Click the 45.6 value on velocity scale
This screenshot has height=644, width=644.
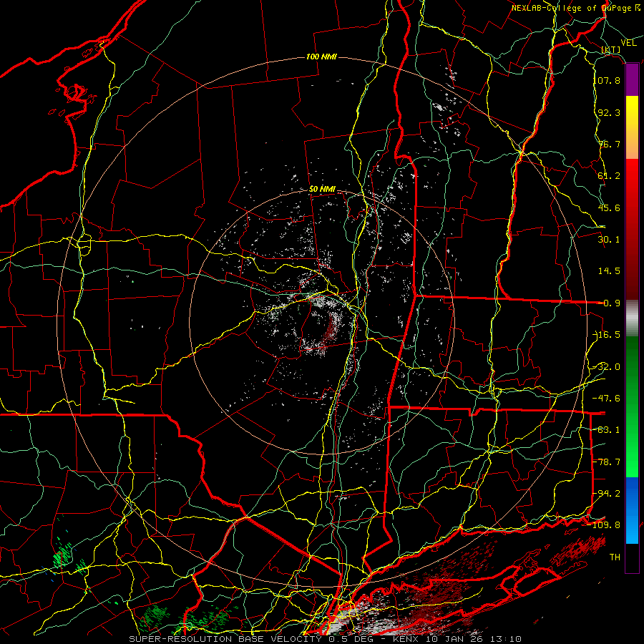coord(609,208)
